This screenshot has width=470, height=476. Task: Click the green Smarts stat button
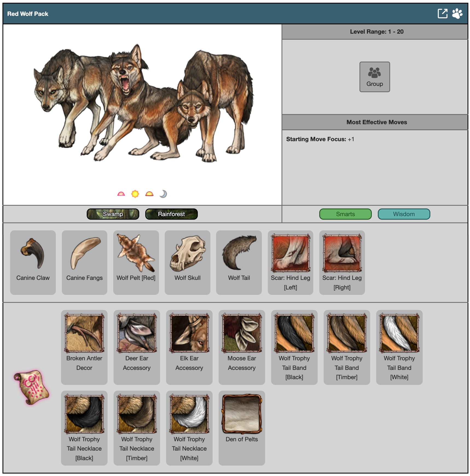(x=345, y=214)
